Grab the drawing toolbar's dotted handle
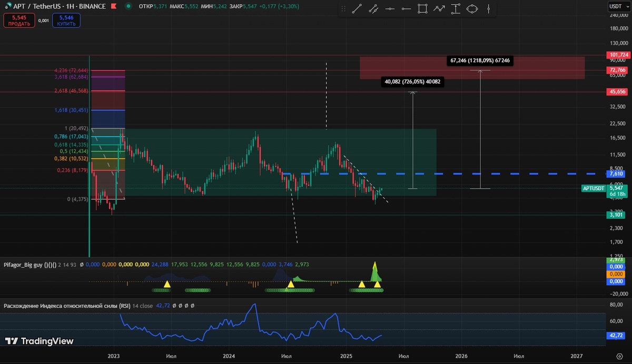This screenshot has height=364, width=632. point(344,8)
